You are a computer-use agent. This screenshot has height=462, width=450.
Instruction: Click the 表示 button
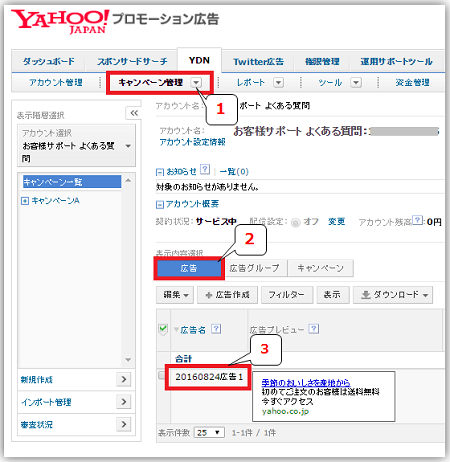(332, 295)
